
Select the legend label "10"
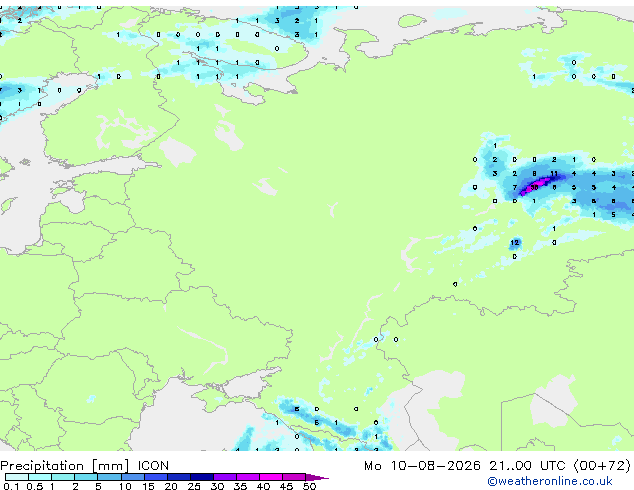coord(125,486)
